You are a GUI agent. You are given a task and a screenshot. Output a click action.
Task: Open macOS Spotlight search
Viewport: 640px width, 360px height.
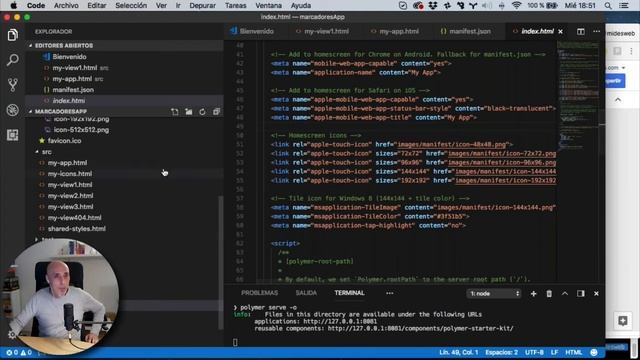pyautogui.click(x=608, y=6)
